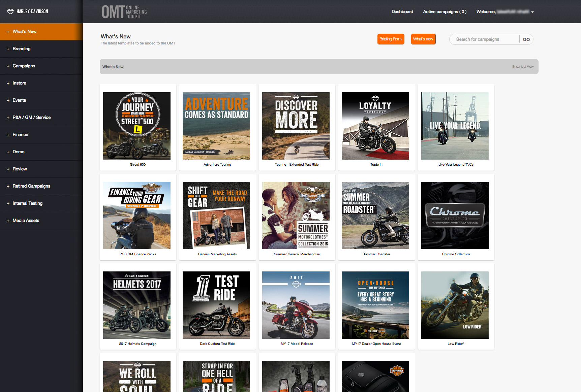Open the Low Rider thumbnail
581x392 pixels.
coord(455,305)
